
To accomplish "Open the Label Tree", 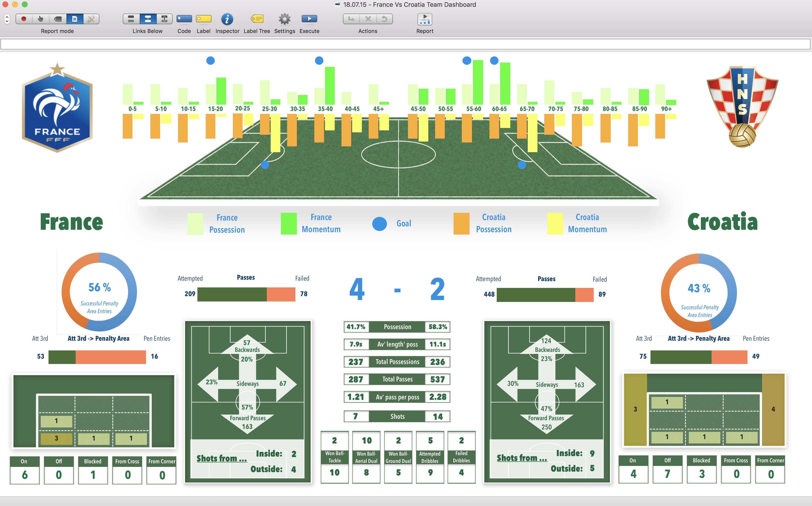I will tap(257, 19).
